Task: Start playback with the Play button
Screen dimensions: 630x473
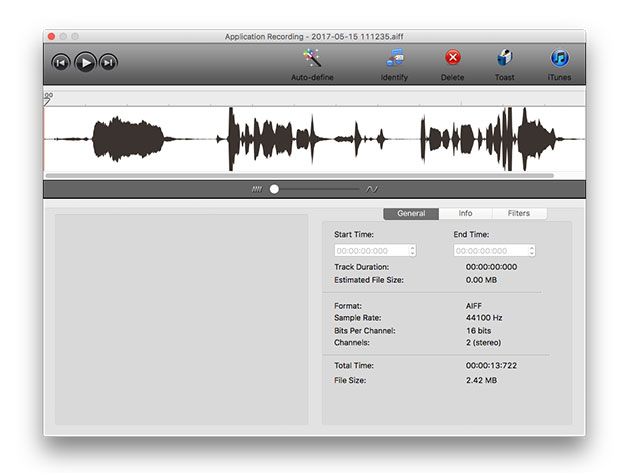Action: click(85, 63)
